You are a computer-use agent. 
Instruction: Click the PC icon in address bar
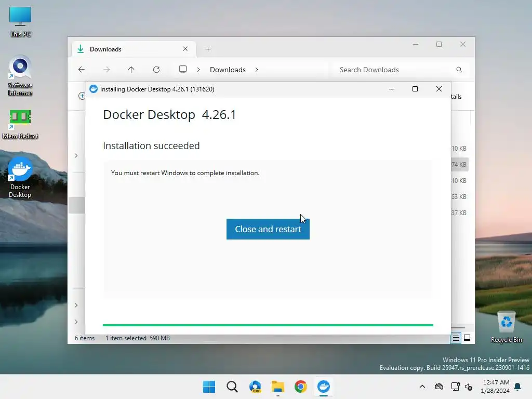click(x=183, y=70)
